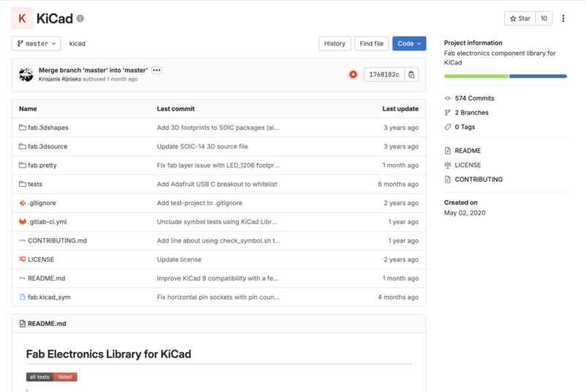Click the fab.3dshapes folder icon

tap(22, 127)
